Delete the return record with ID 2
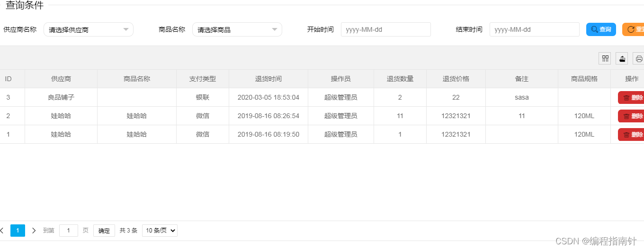 tap(632, 116)
